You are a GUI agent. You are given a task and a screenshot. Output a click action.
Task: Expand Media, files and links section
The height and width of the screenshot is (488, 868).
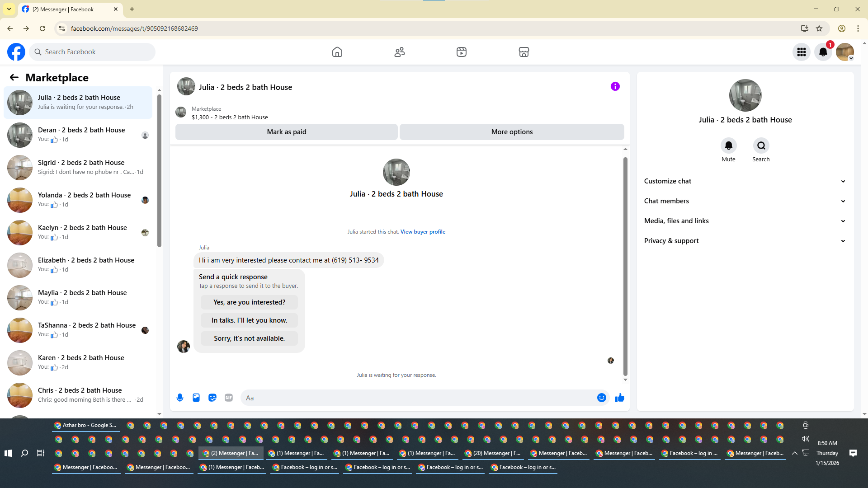(745, 221)
